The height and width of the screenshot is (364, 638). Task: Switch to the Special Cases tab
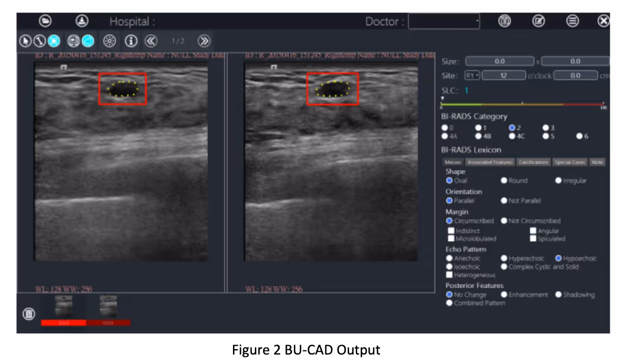(x=569, y=162)
